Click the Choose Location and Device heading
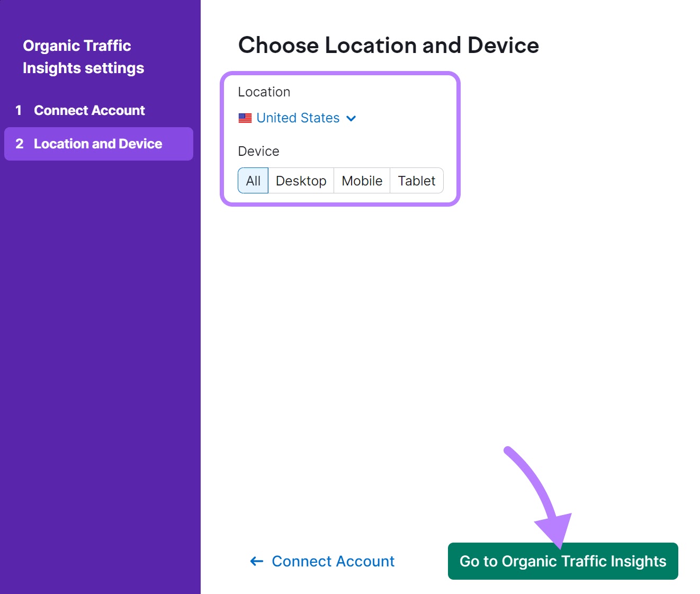 tap(388, 46)
